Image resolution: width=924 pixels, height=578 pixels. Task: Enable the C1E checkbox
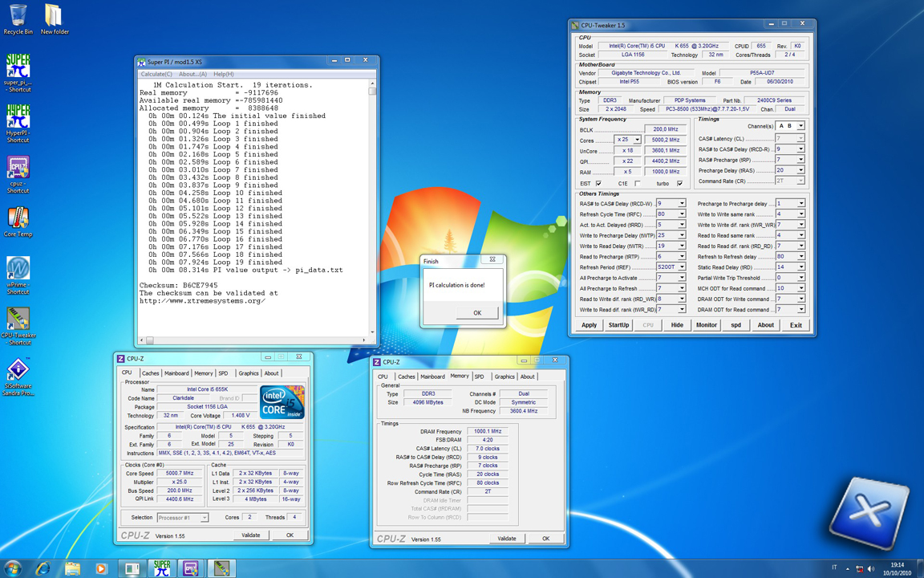coord(638,184)
